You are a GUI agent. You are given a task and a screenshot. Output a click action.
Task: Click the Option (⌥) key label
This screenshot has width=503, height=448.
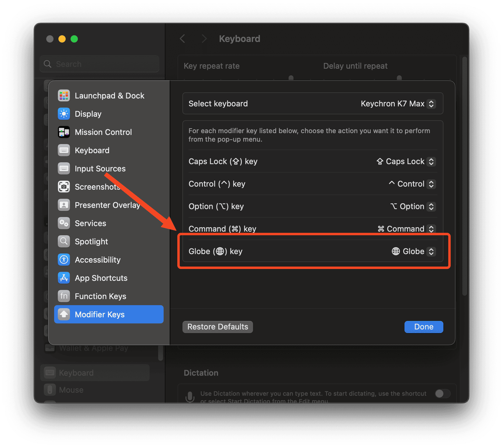point(216,206)
